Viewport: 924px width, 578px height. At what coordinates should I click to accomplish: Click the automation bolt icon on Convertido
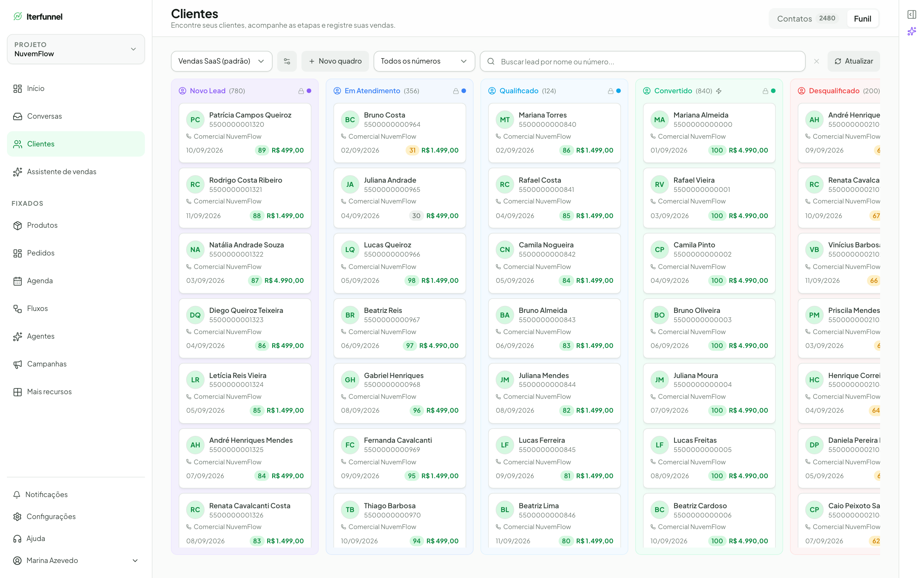pos(719,91)
